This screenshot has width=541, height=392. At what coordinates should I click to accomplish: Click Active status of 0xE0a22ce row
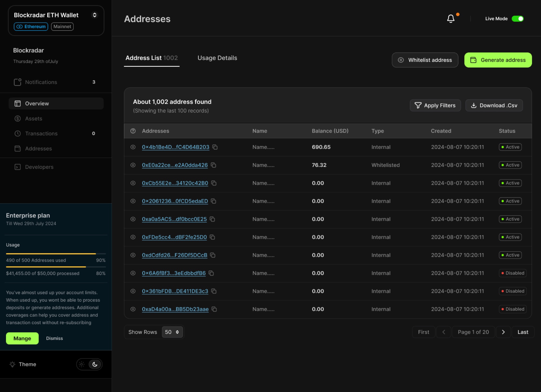click(x=510, y=165)
